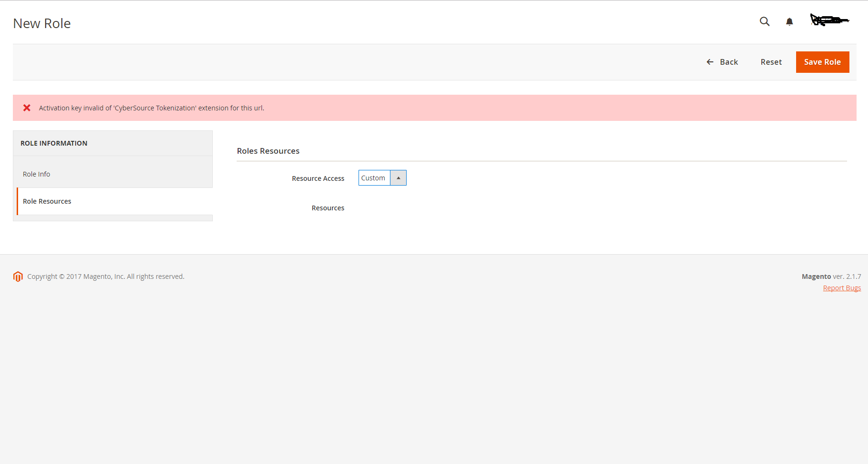Viewport: 868px width, 464px height.
Task: Click the Resource Access field label
Action: point(318,178)
